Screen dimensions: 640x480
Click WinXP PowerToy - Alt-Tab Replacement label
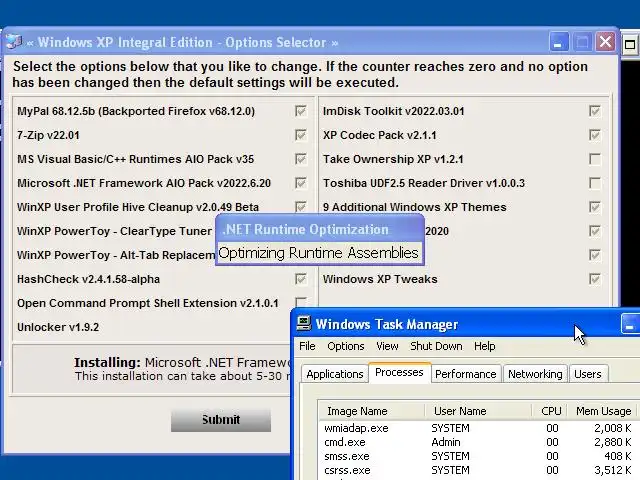pos(116,255)
